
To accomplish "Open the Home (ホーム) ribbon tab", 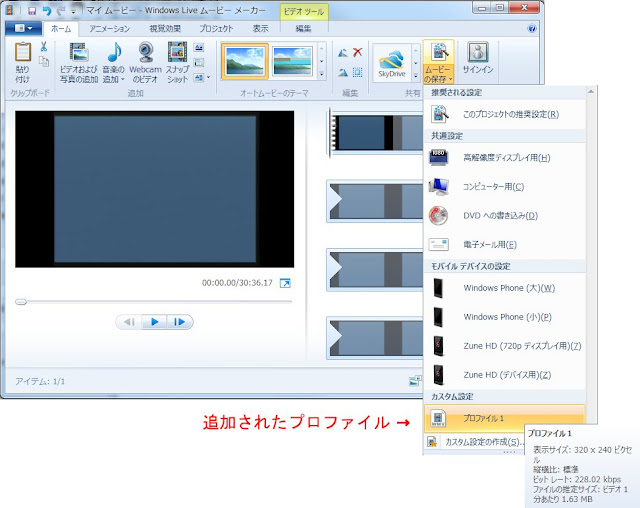I will click(61, 29).
